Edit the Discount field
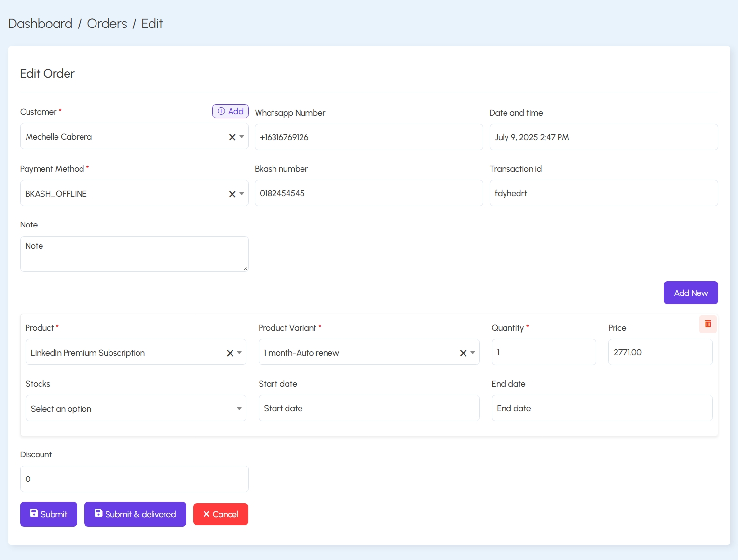 click(x=135, y=479)
